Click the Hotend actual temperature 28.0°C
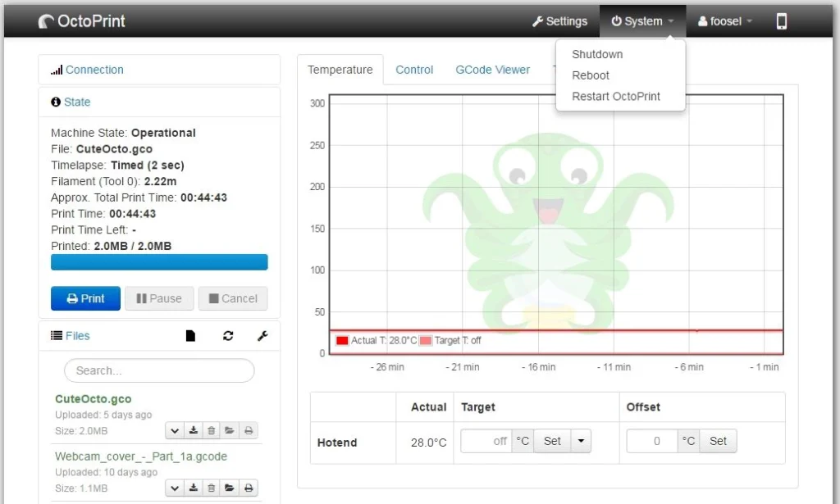 pos(428,443)
